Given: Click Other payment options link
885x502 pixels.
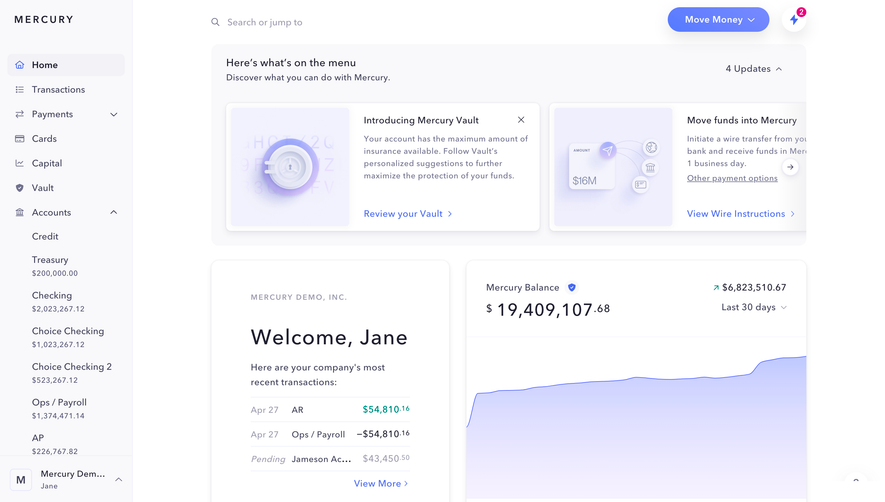Looking at the screenshot, I should point(732,178).
